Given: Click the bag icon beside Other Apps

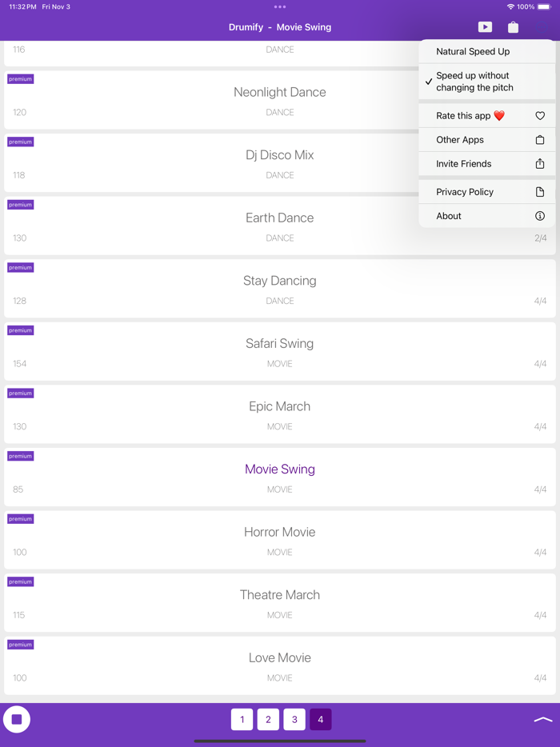Looking at the screenshot, I should click(539, 140).
